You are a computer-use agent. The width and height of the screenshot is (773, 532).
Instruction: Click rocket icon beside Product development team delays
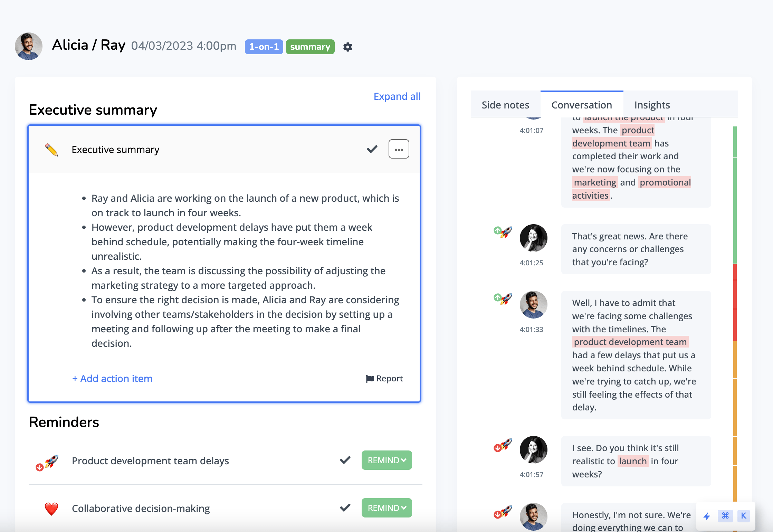[x=51, y=461]
